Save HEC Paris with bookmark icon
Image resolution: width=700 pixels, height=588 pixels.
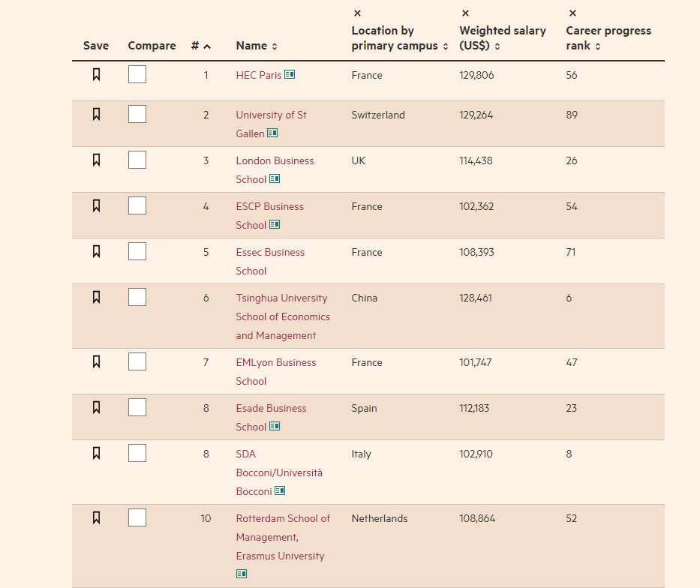96,74
